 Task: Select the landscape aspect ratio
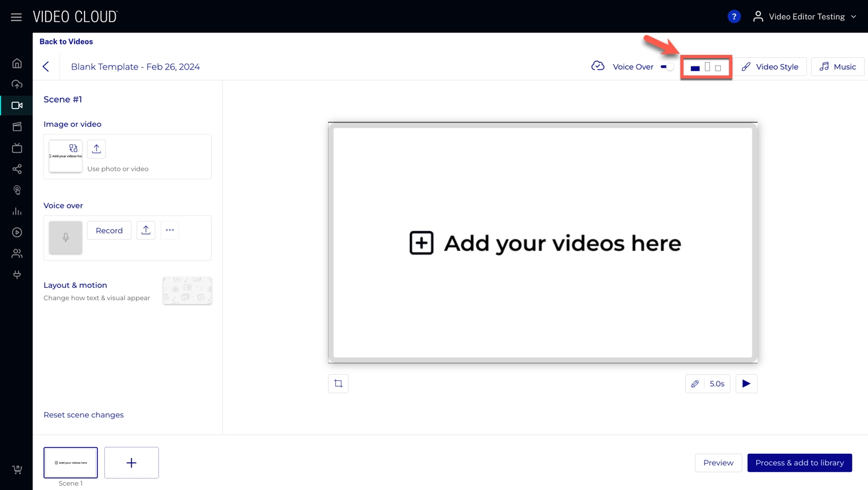pyautogui.click(x=695, y=68)
